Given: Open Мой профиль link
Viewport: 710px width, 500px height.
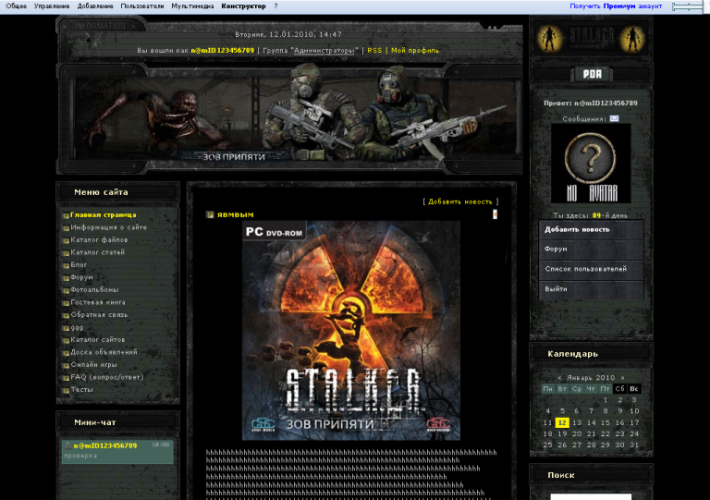Looking at the screenshot, I should coord(415,50).
